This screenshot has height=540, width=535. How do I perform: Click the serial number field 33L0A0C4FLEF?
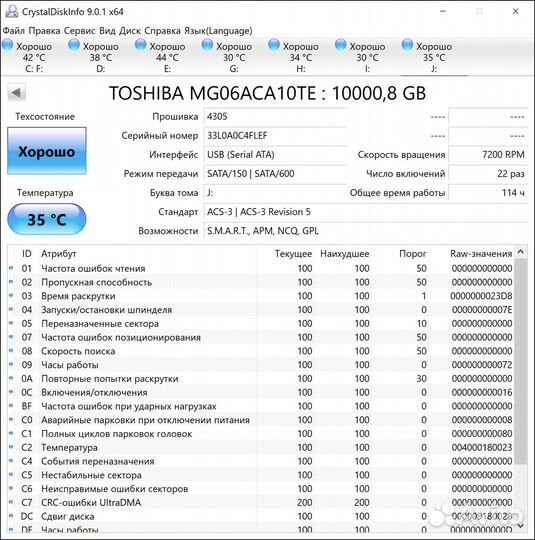275,136
